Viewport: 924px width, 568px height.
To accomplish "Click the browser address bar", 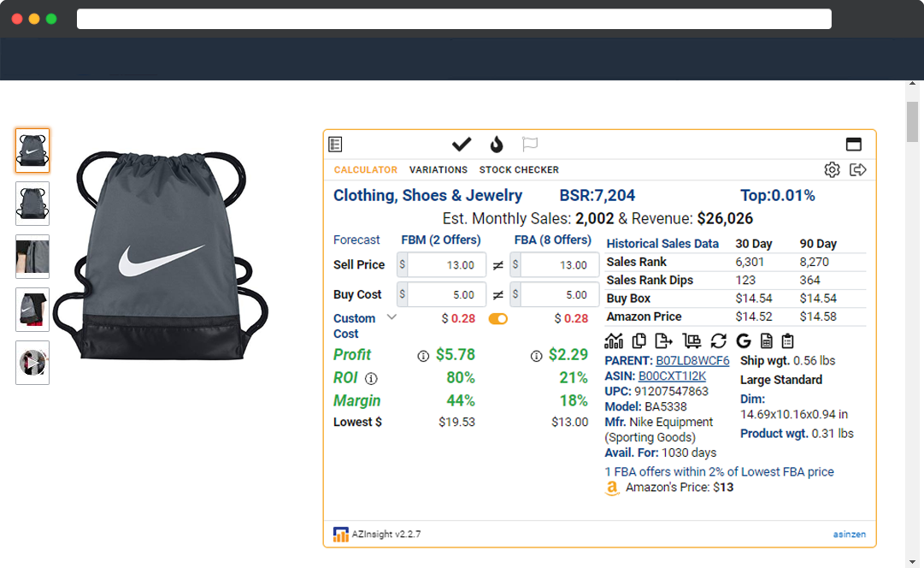I will pyautogui.click(x=454, y=19).
